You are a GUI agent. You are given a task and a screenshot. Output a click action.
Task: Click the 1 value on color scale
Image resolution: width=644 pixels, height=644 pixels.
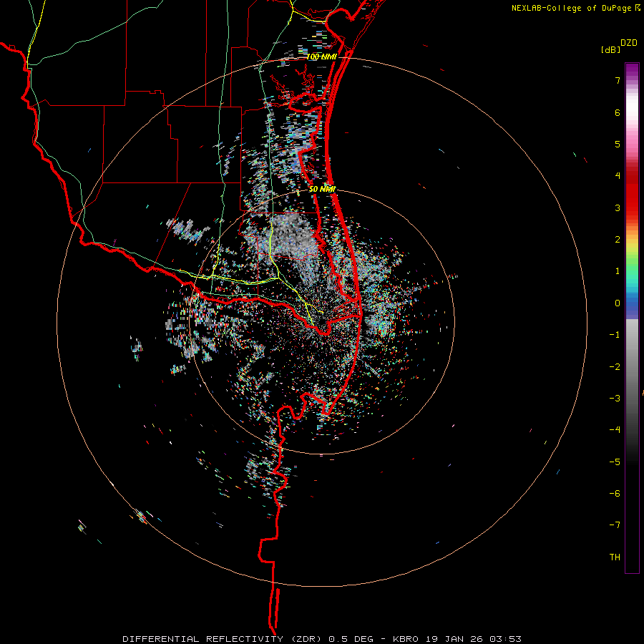click(x=618, y=271)
